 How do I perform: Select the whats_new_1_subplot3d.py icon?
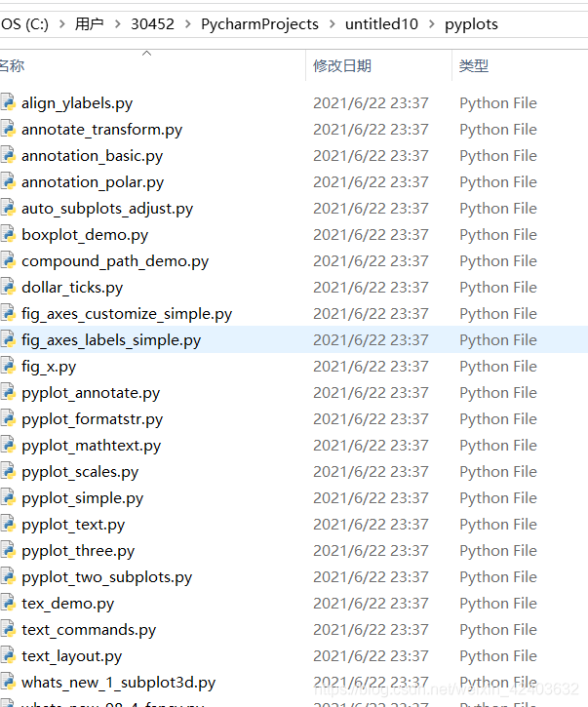point(8,682)
